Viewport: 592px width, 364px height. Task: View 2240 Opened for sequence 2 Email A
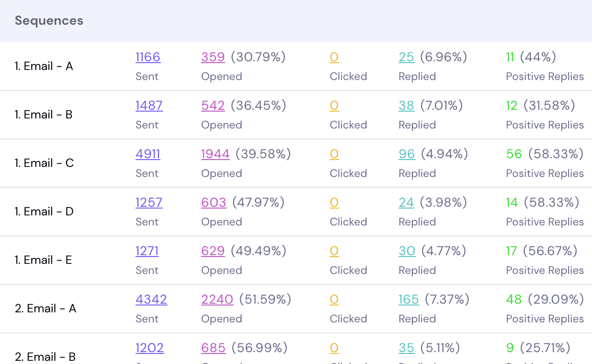point(217,299)
